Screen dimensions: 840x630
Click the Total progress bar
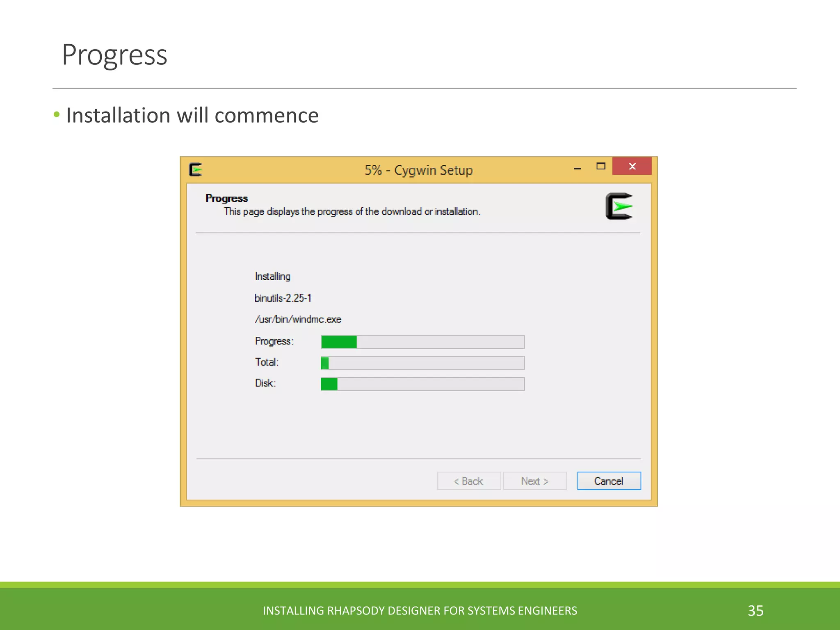click(422, 363)
